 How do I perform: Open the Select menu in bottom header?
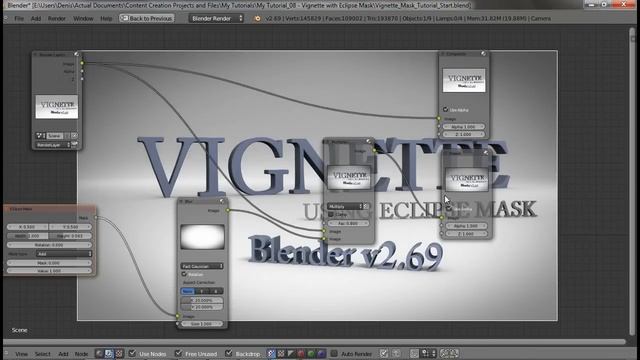[42, 354]
